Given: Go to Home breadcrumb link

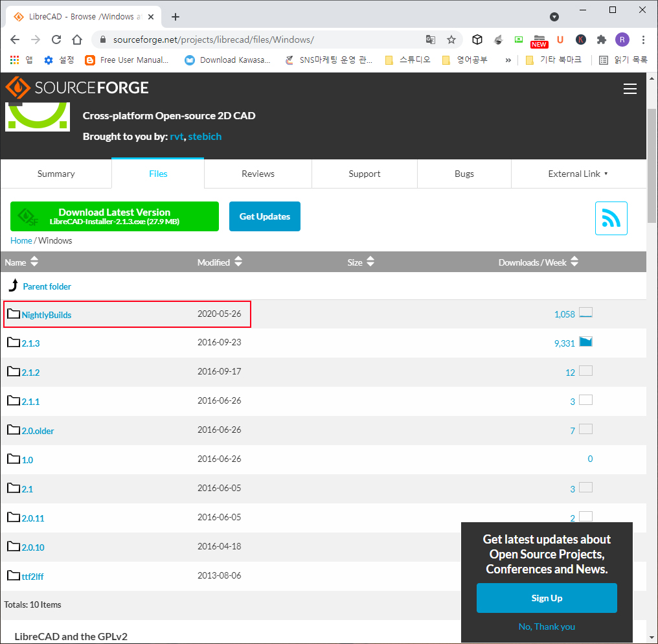Looking at the screenshot, I should [21, 240].
